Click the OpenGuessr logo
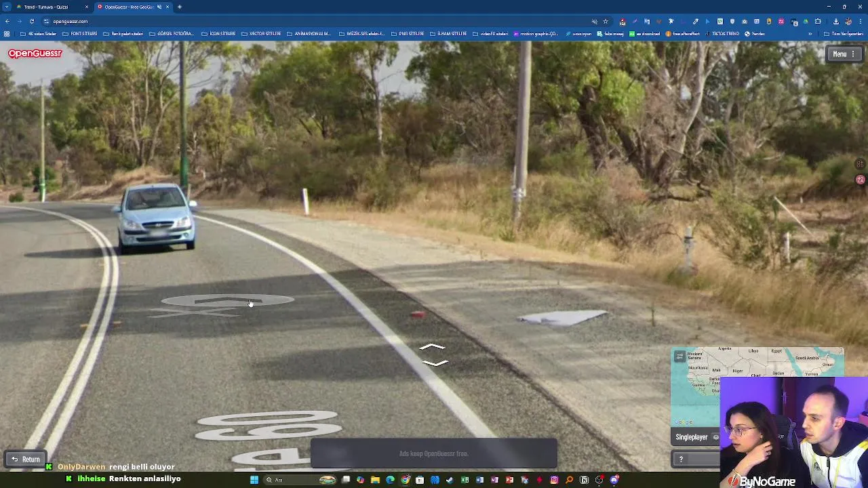This screenshot has width=868, height=488. coord(35,54)
